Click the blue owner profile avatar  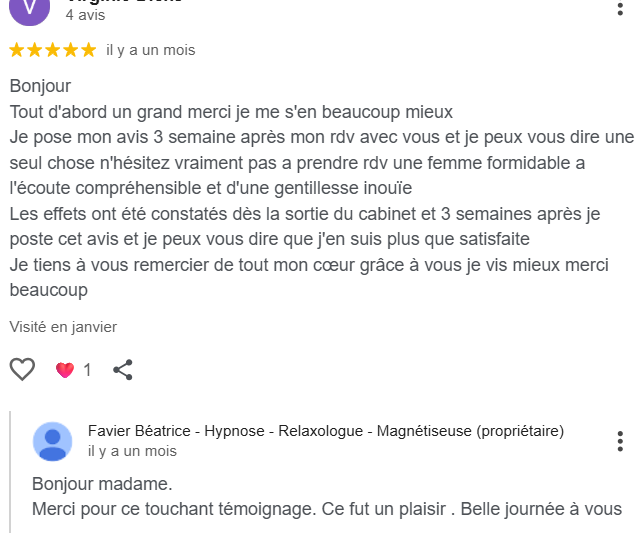(52, 441)
